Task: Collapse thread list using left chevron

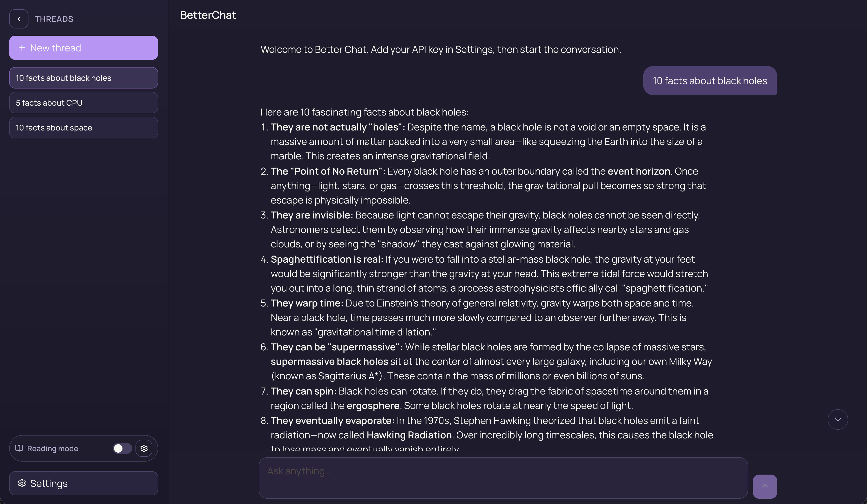Action: (x=19, y=19)
